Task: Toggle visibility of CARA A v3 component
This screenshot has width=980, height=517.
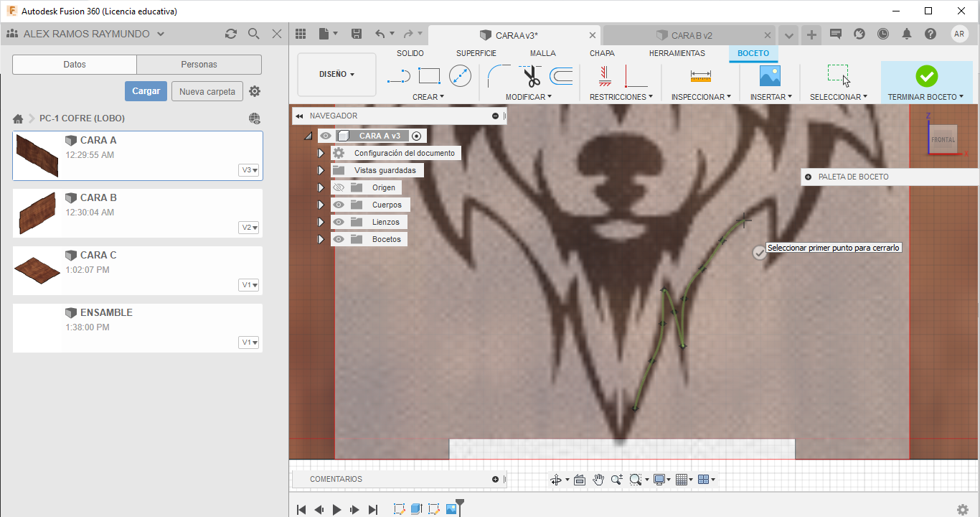Action: [x=326, y=136]
